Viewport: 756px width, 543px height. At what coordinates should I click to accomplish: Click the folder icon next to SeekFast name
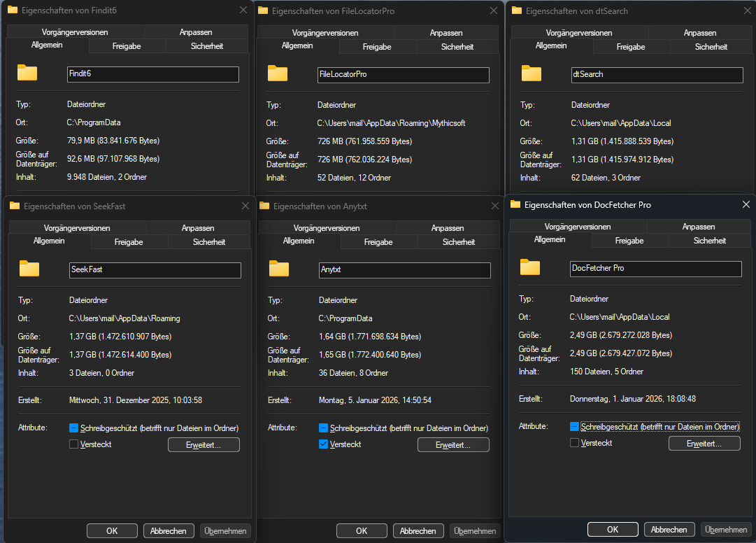click(x=29, y=268)
